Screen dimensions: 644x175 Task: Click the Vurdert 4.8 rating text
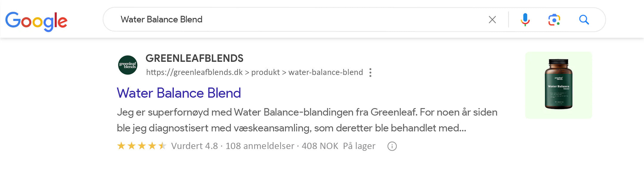tap(194, 146)
